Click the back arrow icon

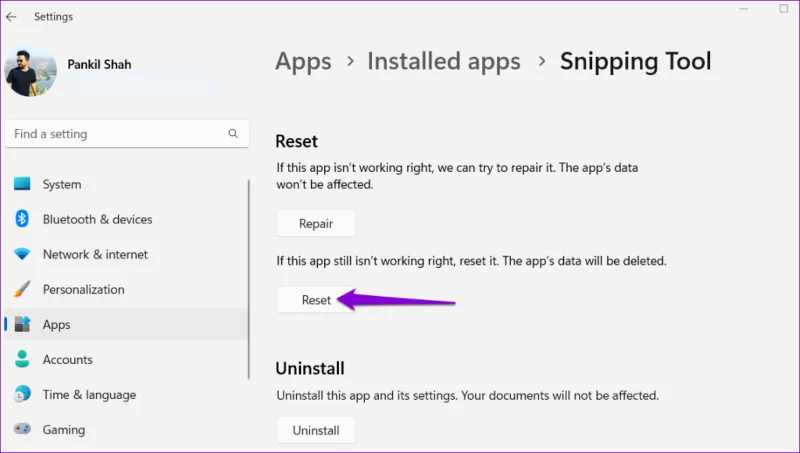[x=11, y=17]
